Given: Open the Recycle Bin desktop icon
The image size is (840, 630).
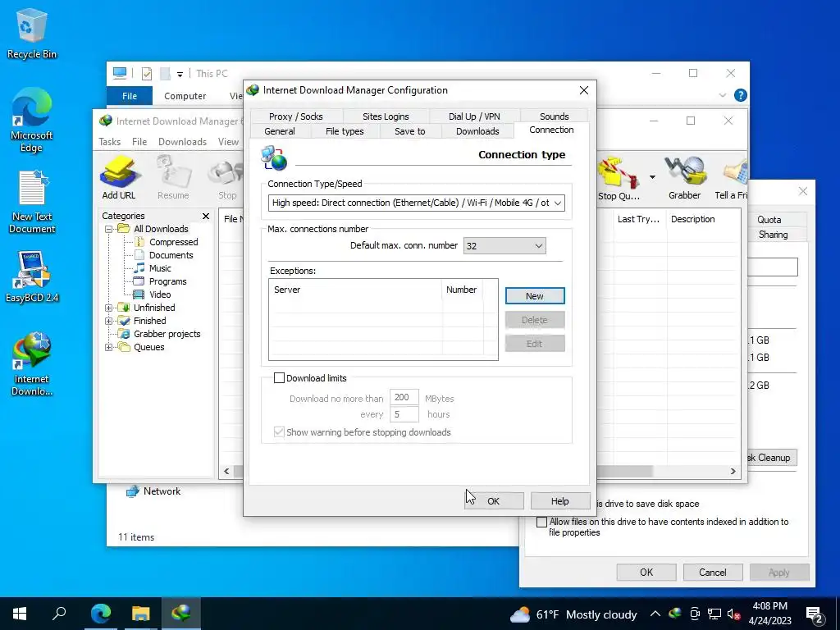Looking at the screenshot, I should click(x=32, y=34).
